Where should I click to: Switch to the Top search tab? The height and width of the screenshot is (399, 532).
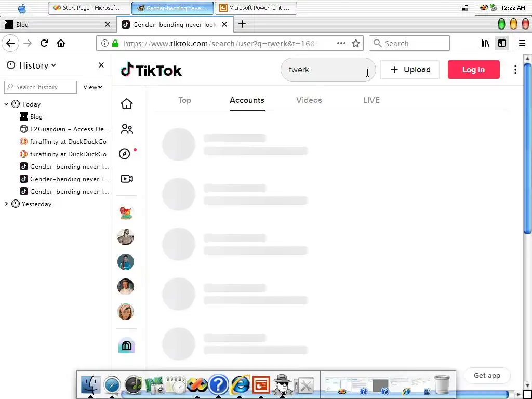tap(184, 100)
